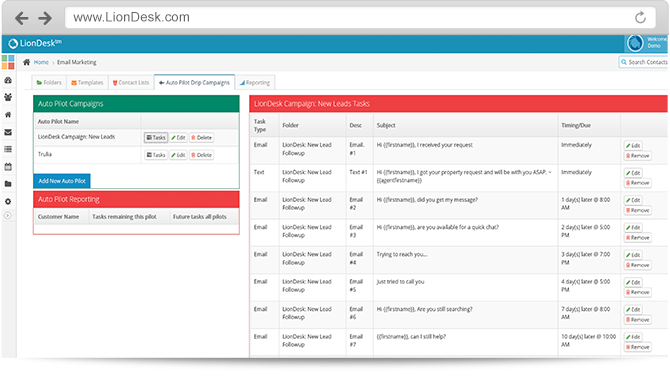Open Tasks for the Trulia pilot
Image resolution: width=670 pixels, height=380 pixels.
coord(156,155)
